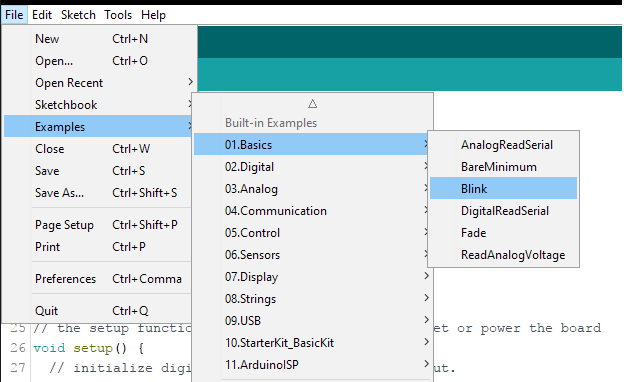Viewport: 624px width, 382px height.
Task: Expand the 07.Display examples category
Action: coord(312,276)
